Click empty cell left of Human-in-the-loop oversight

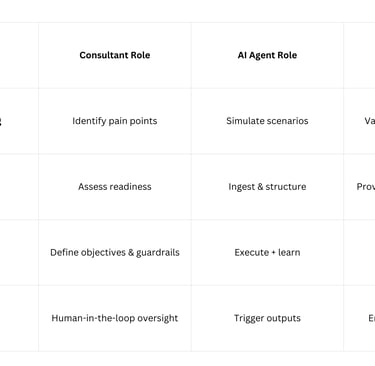coord(19,318)
